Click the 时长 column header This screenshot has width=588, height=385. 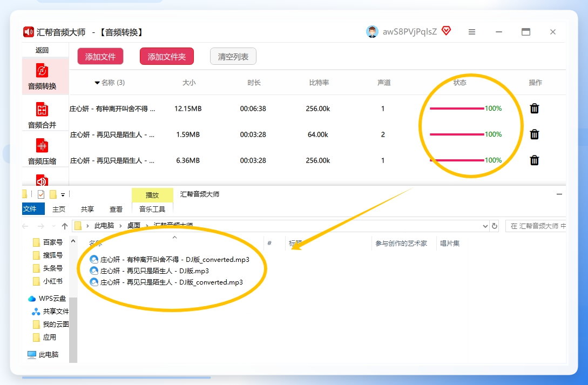[254, 83]
